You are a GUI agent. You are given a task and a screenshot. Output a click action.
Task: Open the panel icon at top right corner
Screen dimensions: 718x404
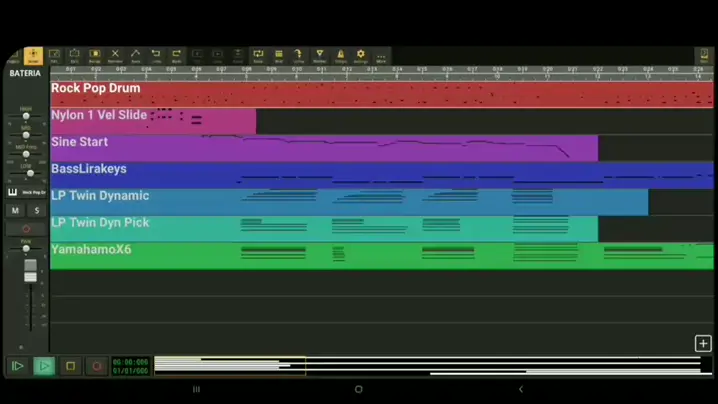click(704, 55)
